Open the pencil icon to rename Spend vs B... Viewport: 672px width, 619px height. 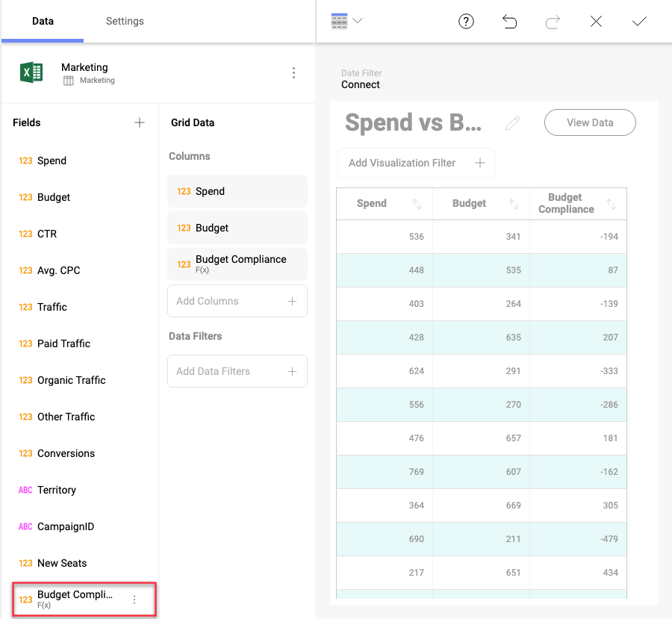(513, 122)
